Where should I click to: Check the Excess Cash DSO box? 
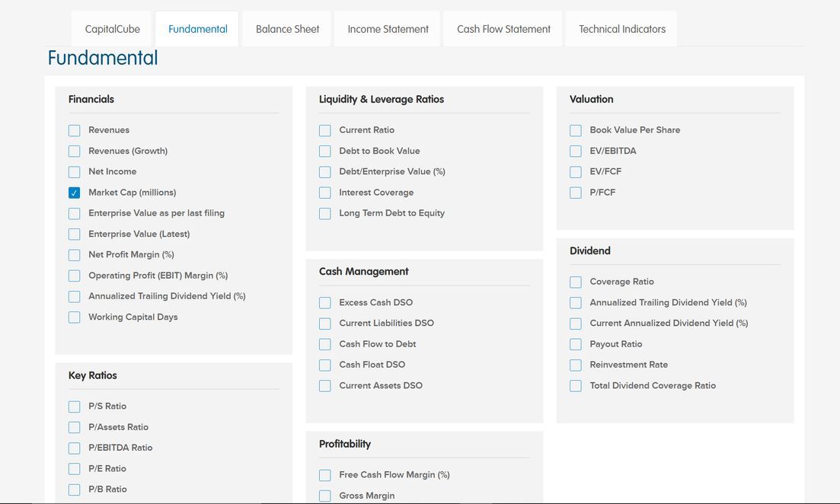coord(325,303)
